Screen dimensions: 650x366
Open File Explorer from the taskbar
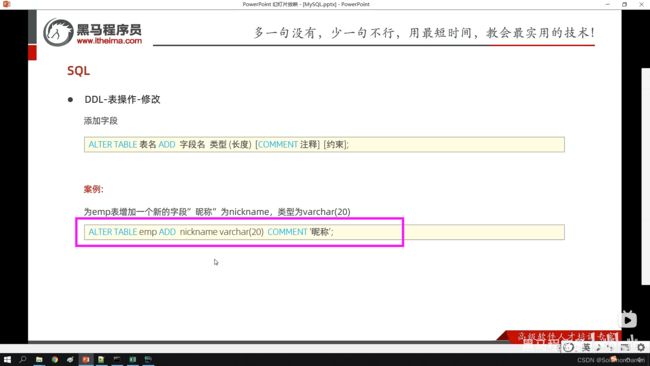click(39, 359)
